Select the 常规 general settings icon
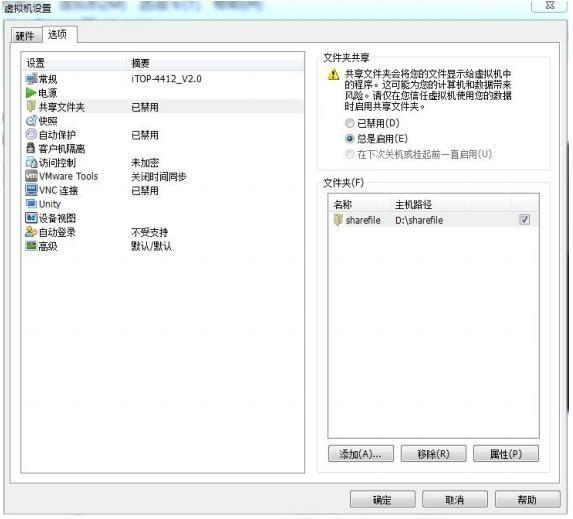The image size is (573, 519). pos(31,79)
